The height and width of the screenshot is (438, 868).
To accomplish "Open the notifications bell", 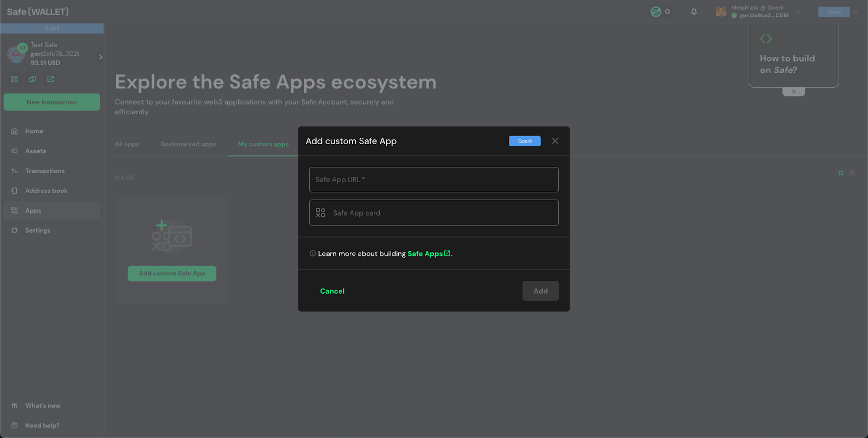I will pos(694,11).
